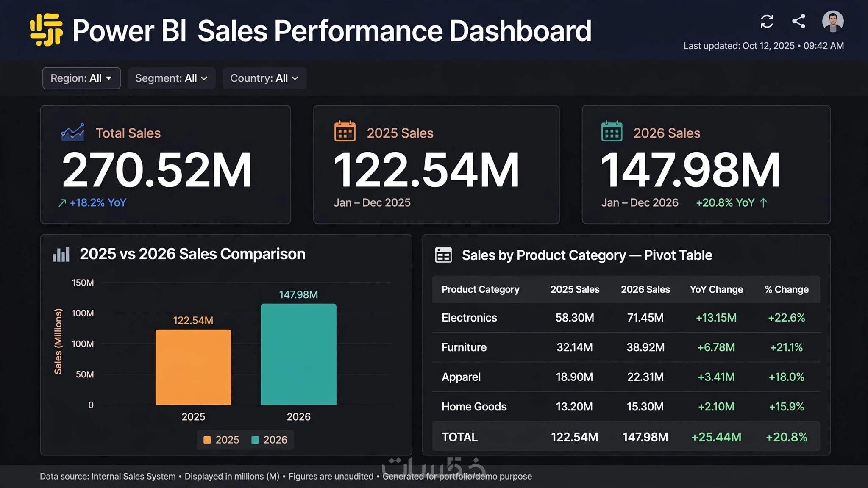Viewport: 868px width, 488px height.
Task: Select the orange 2025 bar in chart
Action: point(193,367)
